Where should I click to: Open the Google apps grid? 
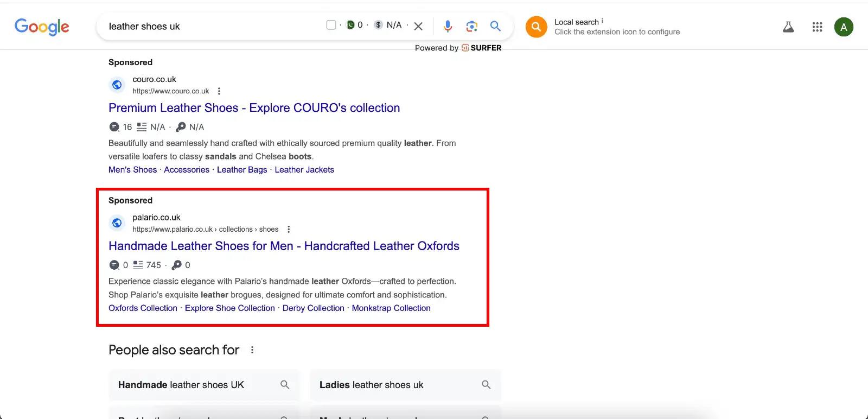point(817,27)
